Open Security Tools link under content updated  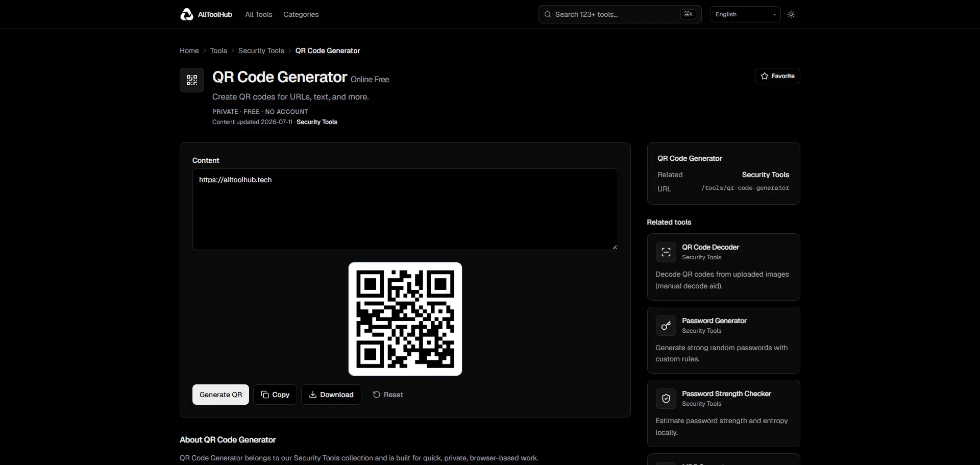coord(317,122)
